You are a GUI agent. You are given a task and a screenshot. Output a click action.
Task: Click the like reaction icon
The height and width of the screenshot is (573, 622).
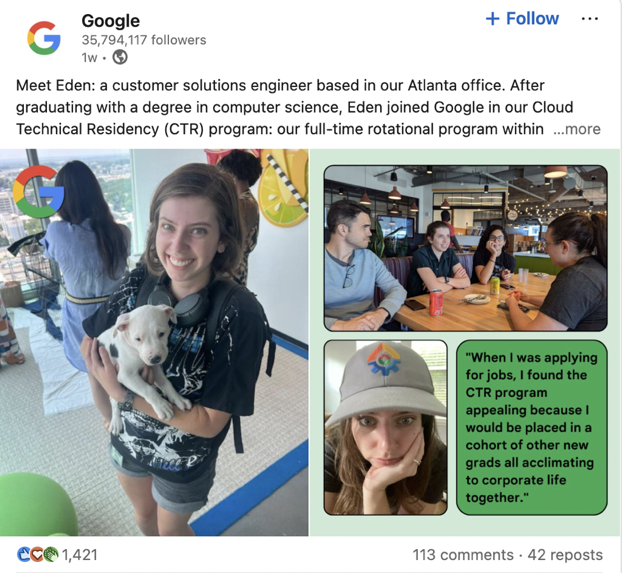coord(24,554)
